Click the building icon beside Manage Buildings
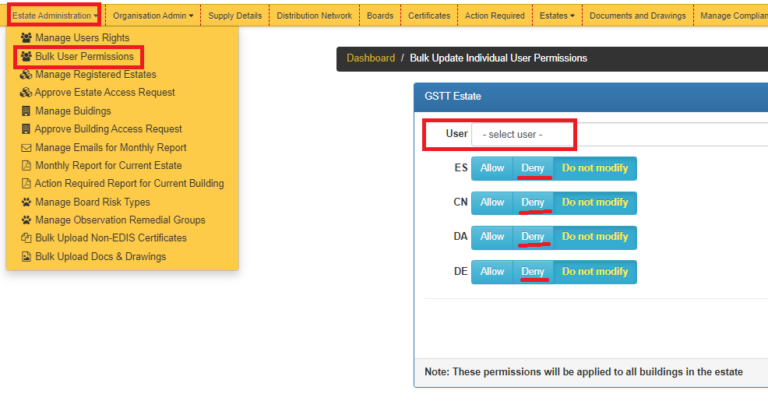 coord(26,111)
